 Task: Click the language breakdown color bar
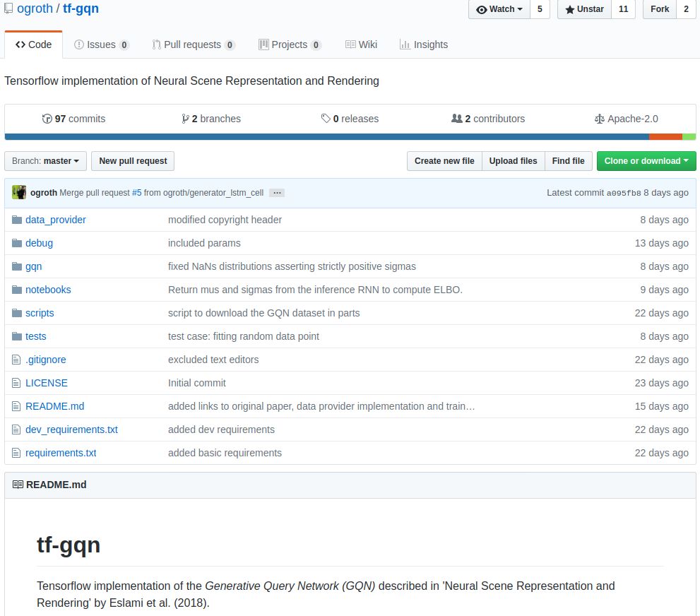[x=350, y=136]
